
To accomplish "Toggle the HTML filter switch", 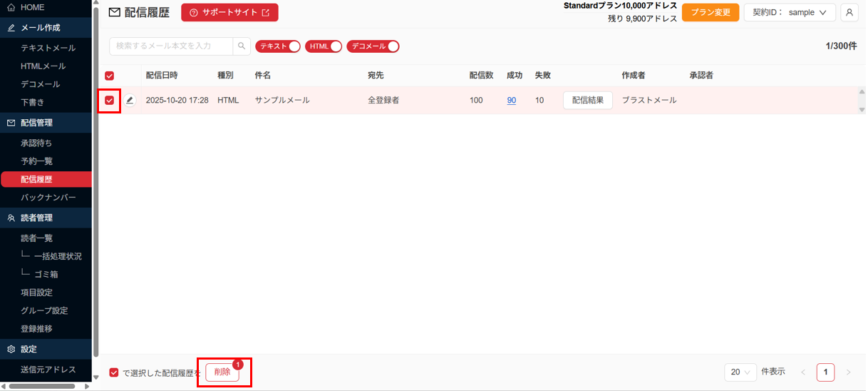I will [x=324, y=46].
